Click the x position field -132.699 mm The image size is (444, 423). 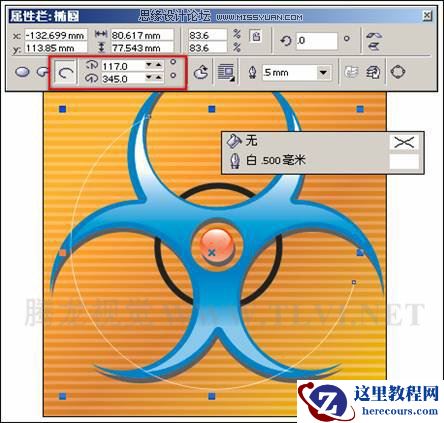click(56, 35)
